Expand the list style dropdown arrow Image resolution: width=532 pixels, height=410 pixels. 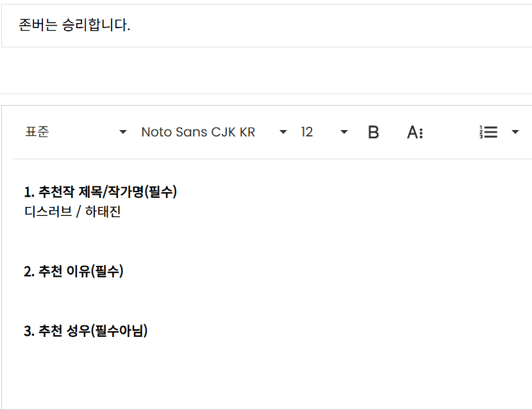click(515, 133)
